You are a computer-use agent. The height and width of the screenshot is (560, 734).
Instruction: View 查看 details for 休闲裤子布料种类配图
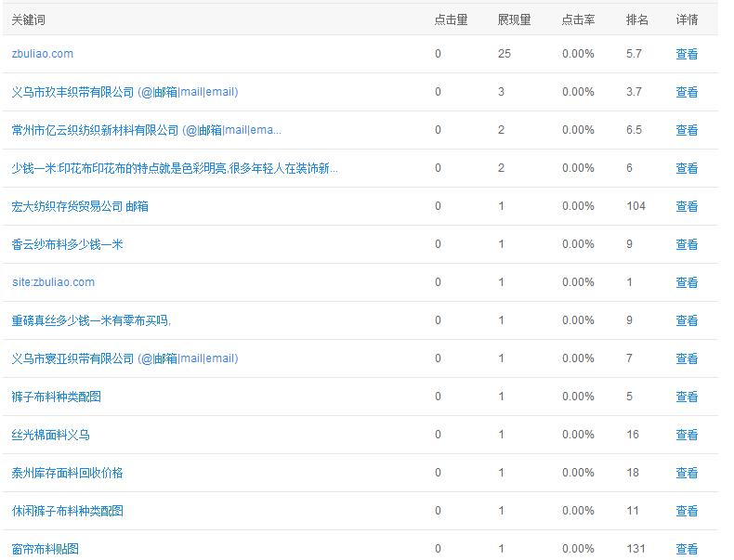coord(687,511)
